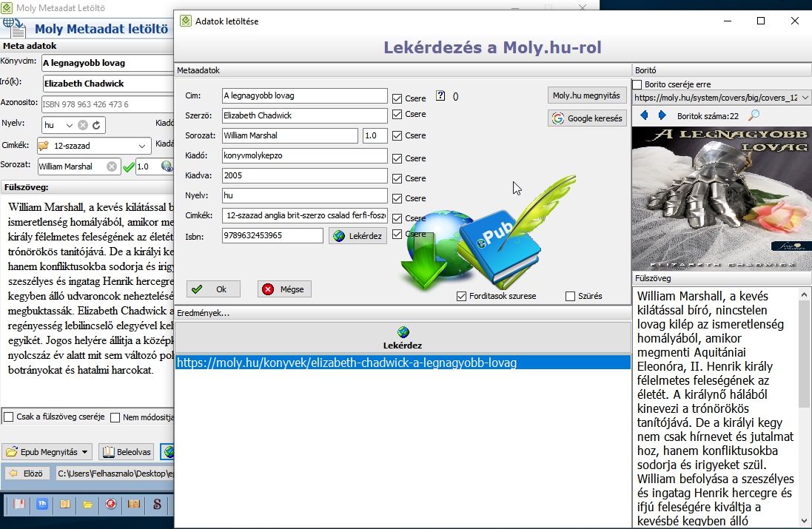Enable Borito cseréje erre checkbox
The image size is (812, 529).
[637, 84]
